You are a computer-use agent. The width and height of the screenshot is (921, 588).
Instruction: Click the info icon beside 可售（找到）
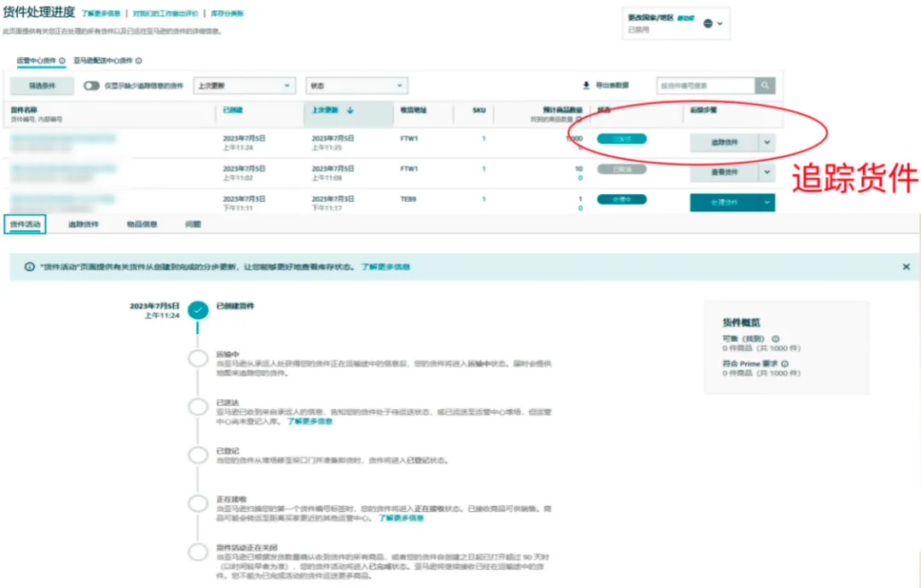click(775, 338)
